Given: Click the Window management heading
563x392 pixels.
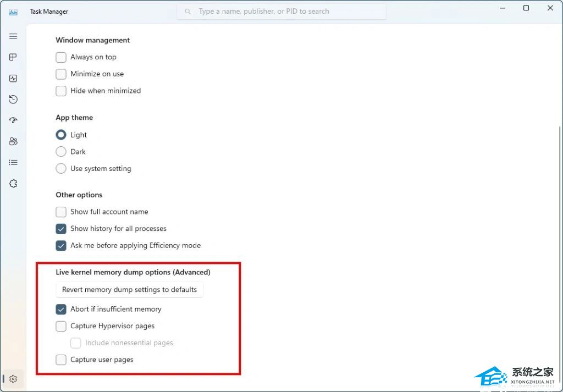Looking at the screenshot, I should 92,40.
